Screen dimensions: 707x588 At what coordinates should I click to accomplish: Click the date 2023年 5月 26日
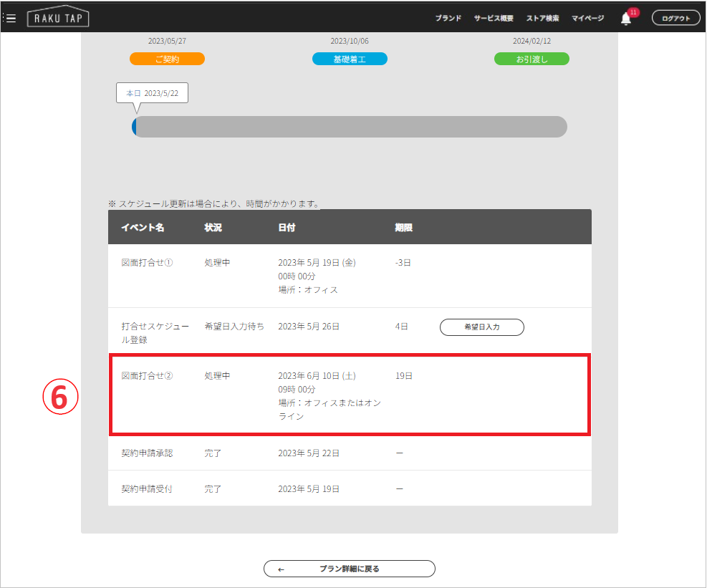pos(309,326)
